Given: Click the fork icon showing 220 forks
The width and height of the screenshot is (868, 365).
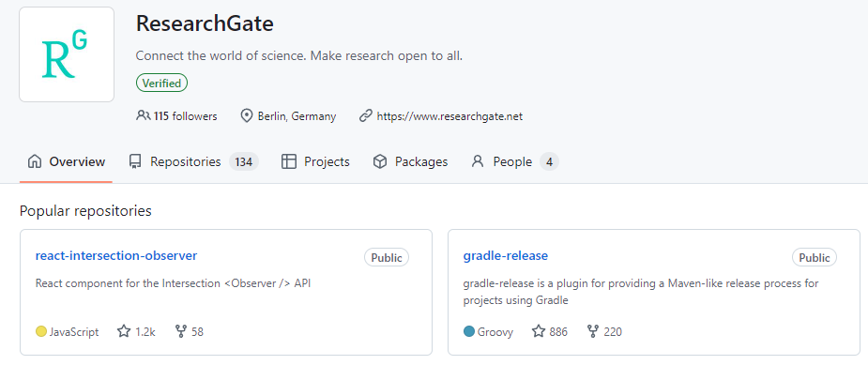Looking at the screenshot, I should (x=593, y=332).
